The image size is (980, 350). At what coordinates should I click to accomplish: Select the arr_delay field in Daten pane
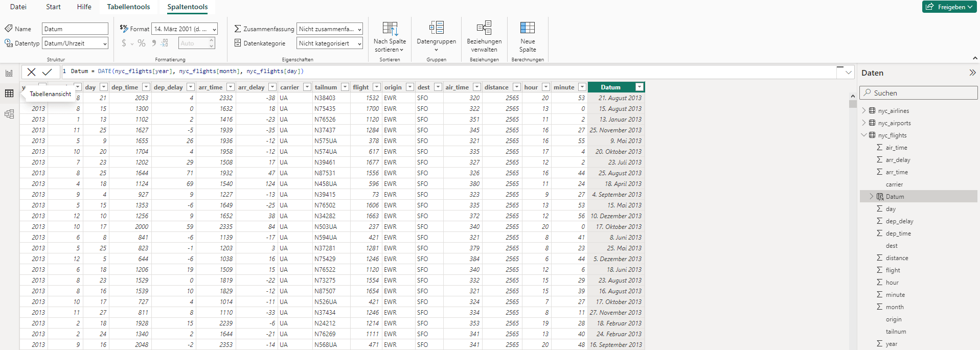pos(898,160)
